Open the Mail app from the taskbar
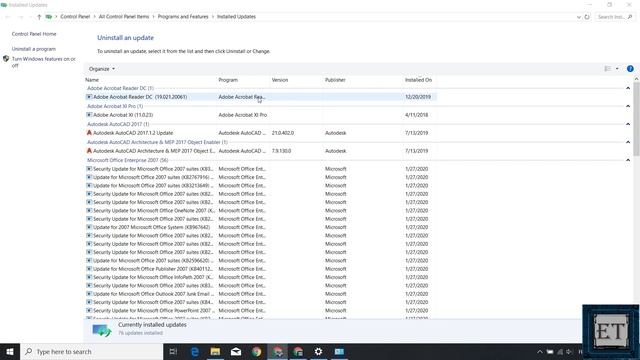The height and width of the screenshot is (360, 640). point(236,351)
